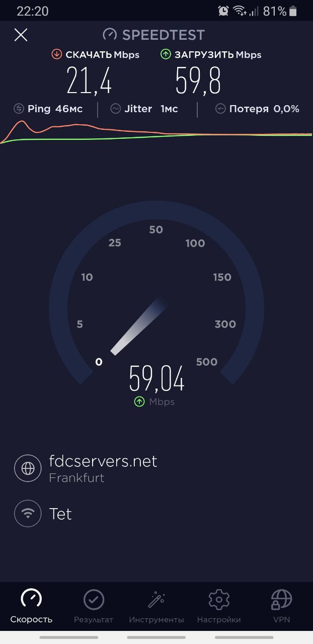The width and height of the screenshot is (313, 644).
Task: Open the Инструменты tab
Action: pos(156,606)
